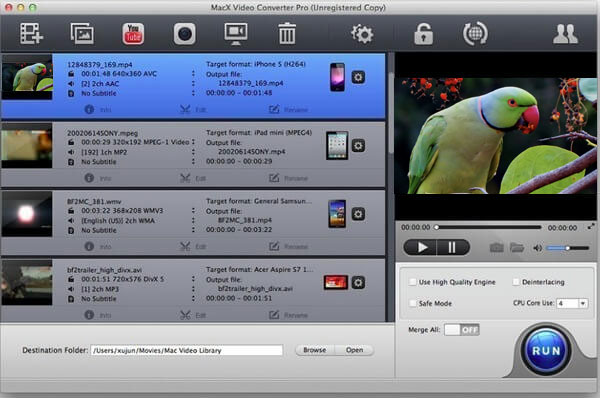Open the Photo slideshow toolbar icon
Screen dimensions: 600x398
[x=82, y=33]
